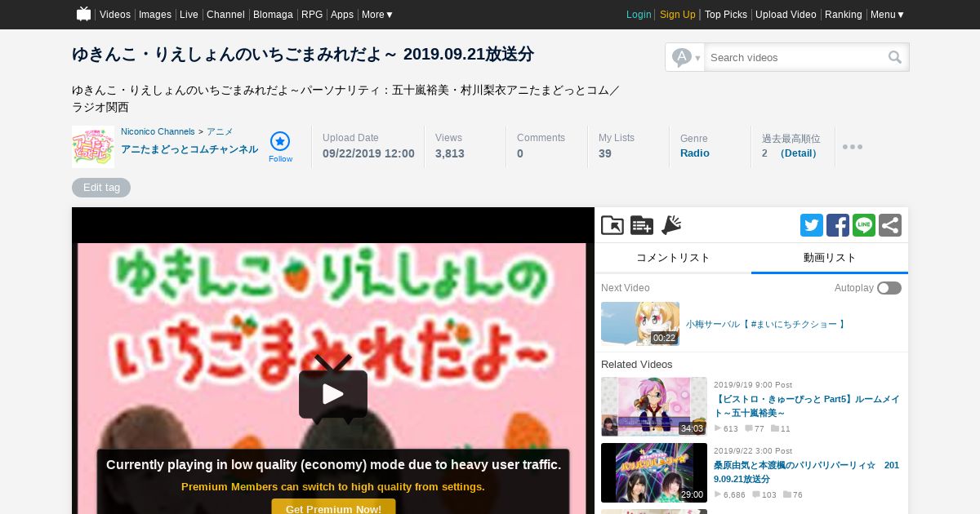Open the Niconico Channels breadcrumb link
The image size is (980, 514).
tap(158, 131)
